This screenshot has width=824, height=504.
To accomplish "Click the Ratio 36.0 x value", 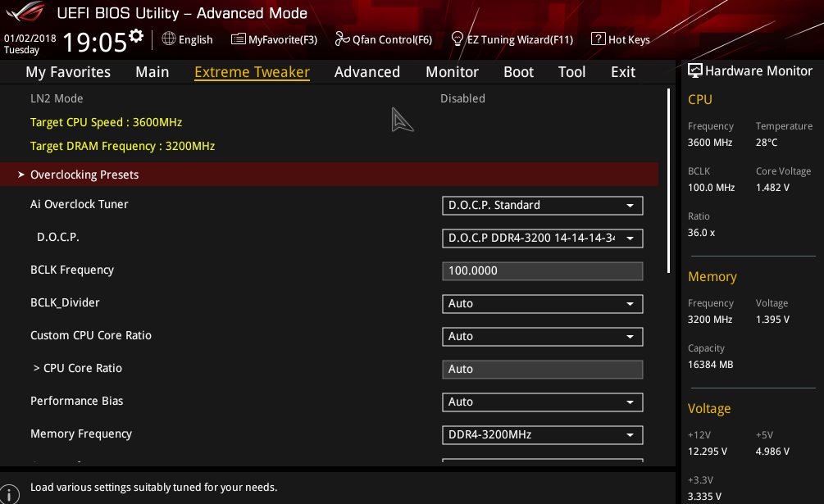I will coord(701,233).
